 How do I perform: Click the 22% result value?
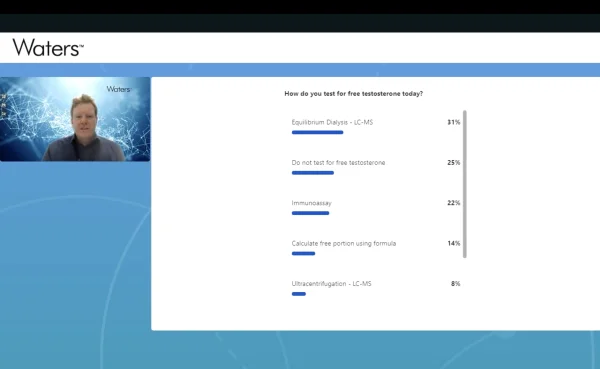click(454, 203)
